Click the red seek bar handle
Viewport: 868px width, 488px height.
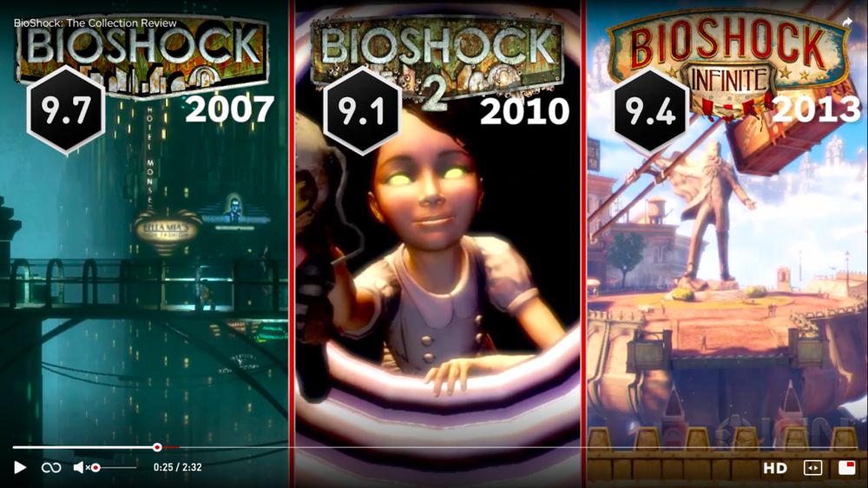point(157,447)
